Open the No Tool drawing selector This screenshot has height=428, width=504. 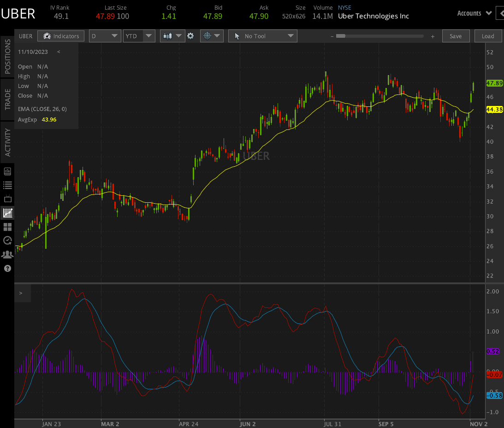[x=262, y=36]
